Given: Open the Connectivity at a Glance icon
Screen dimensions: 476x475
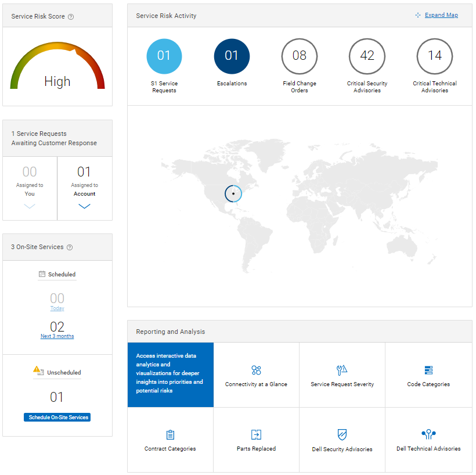Looking at the screenshot, I should 256,369.
